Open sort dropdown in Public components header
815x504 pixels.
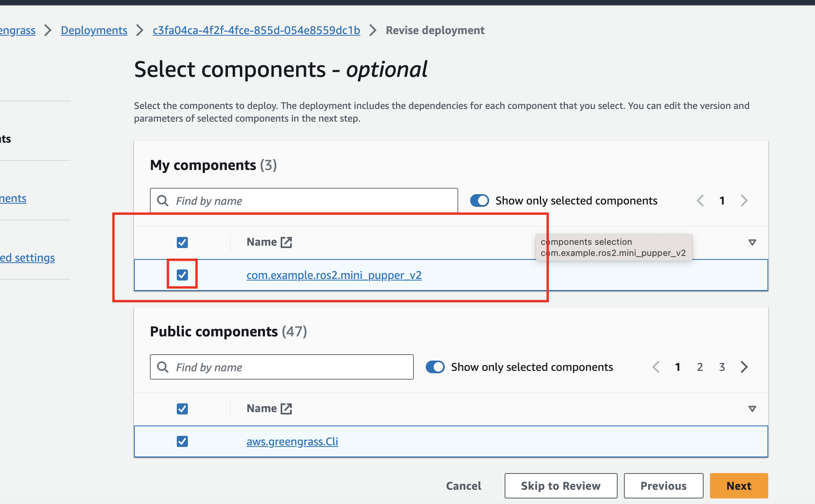[x=752, y=409]
